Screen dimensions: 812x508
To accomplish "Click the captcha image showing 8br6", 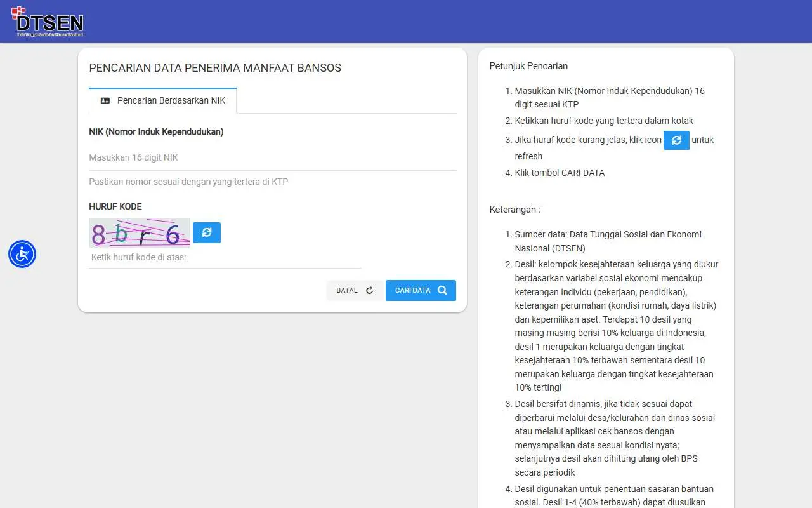I will click(140, 233).
